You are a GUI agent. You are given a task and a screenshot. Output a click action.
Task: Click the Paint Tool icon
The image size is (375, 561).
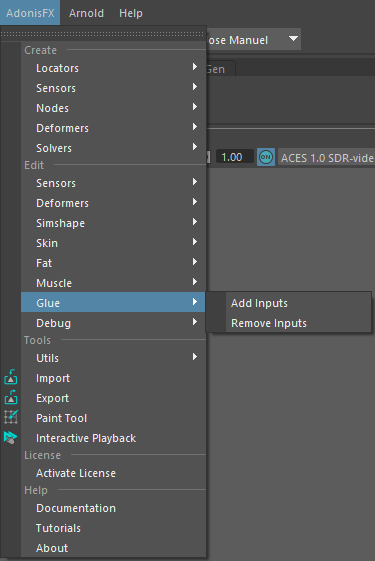coord(11,417)
